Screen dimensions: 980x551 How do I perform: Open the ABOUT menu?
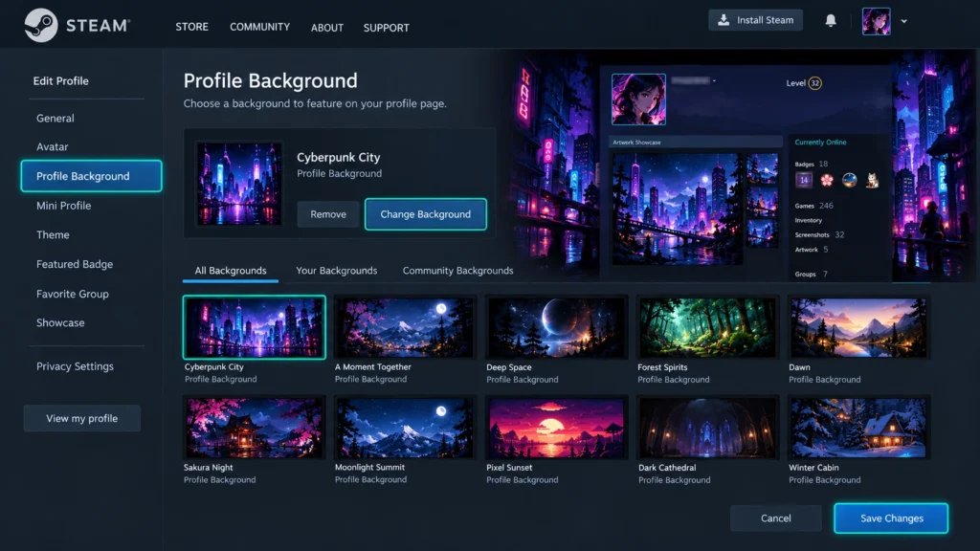point(327,28)
